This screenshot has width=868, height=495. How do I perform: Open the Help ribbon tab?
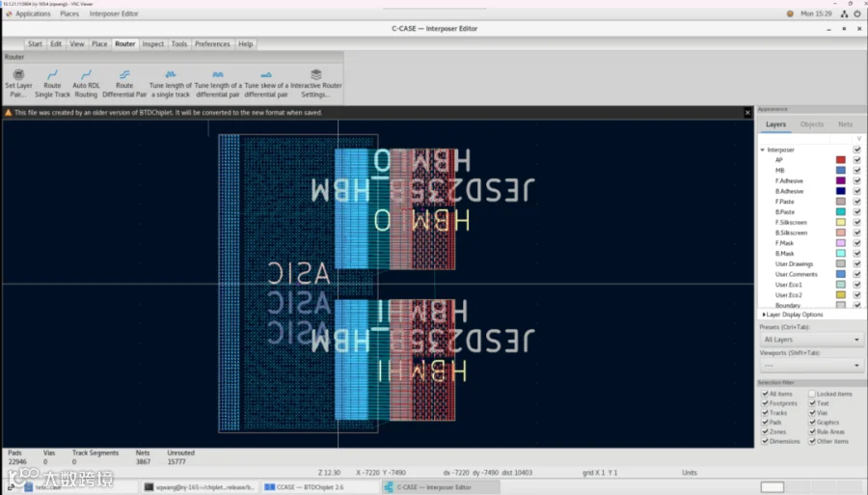pos(245,43)
